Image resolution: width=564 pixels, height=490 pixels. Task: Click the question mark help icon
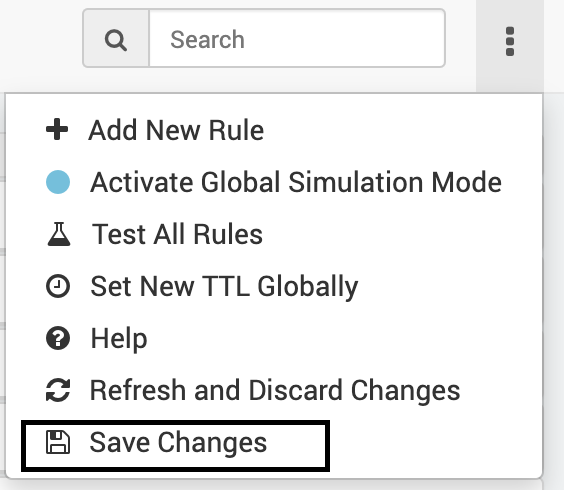[58, 338]
